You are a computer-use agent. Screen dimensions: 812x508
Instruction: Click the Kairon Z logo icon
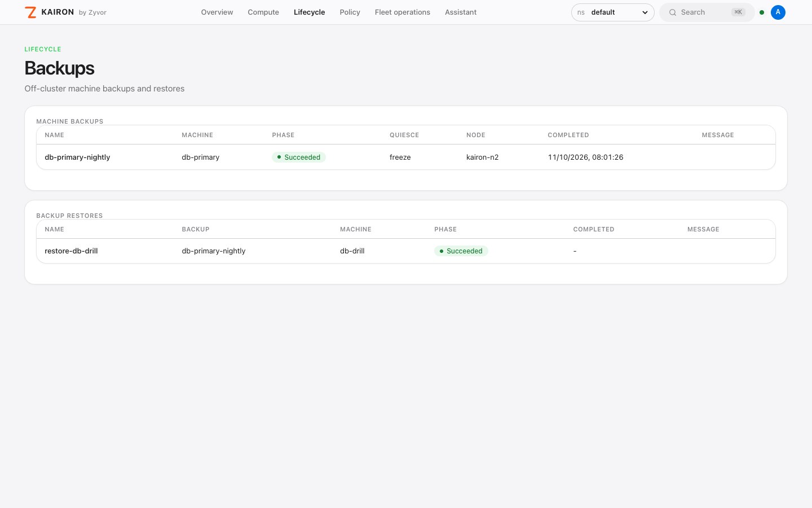(30, 12)
